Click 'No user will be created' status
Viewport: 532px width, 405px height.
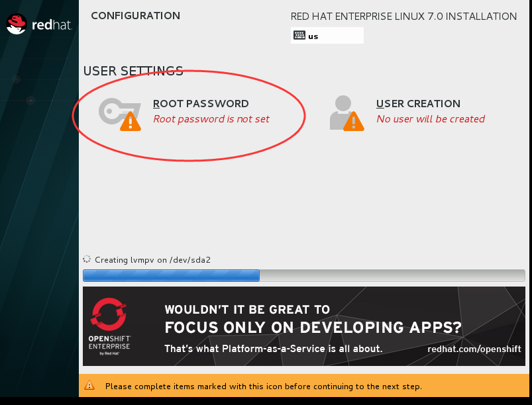click(431, 119)
